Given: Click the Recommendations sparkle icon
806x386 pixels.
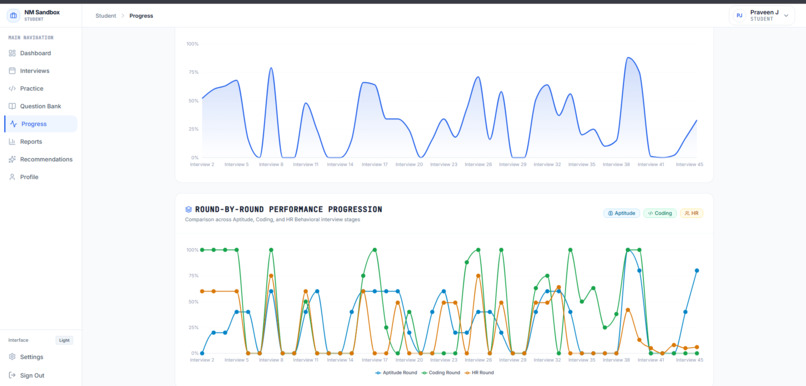Looking at the screenshot, I should tap(12, 159).
